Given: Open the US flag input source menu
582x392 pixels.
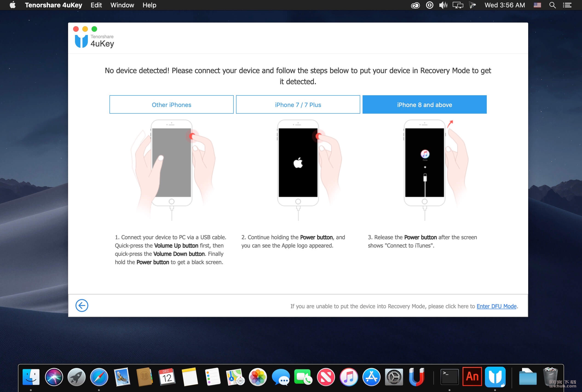Looking at the screenshot, I should coord(537,5).
